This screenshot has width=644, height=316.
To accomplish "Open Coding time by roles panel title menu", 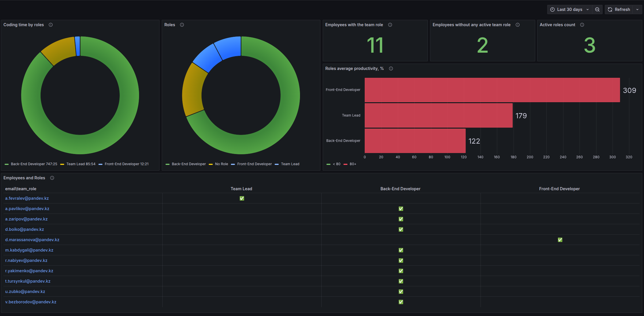I will tap(24, 25).
